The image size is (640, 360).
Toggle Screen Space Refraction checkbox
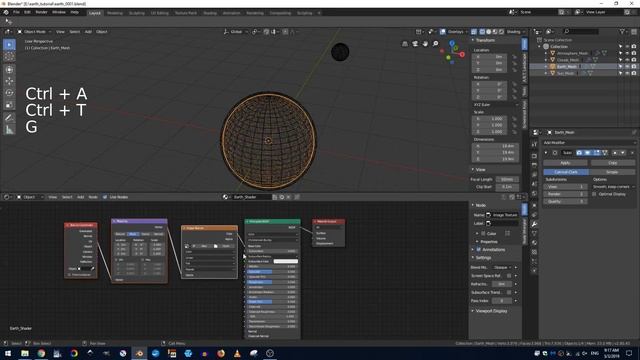509,276
